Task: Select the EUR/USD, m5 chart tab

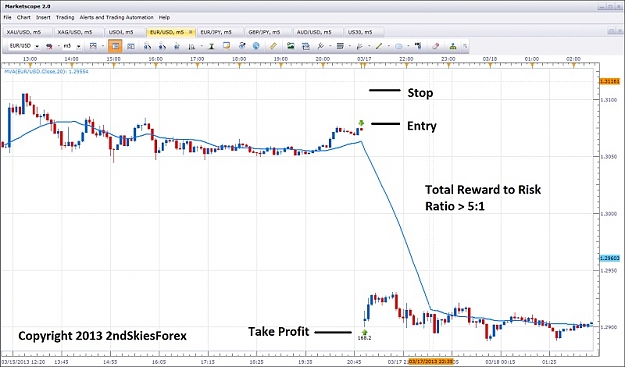Action: 171,32
